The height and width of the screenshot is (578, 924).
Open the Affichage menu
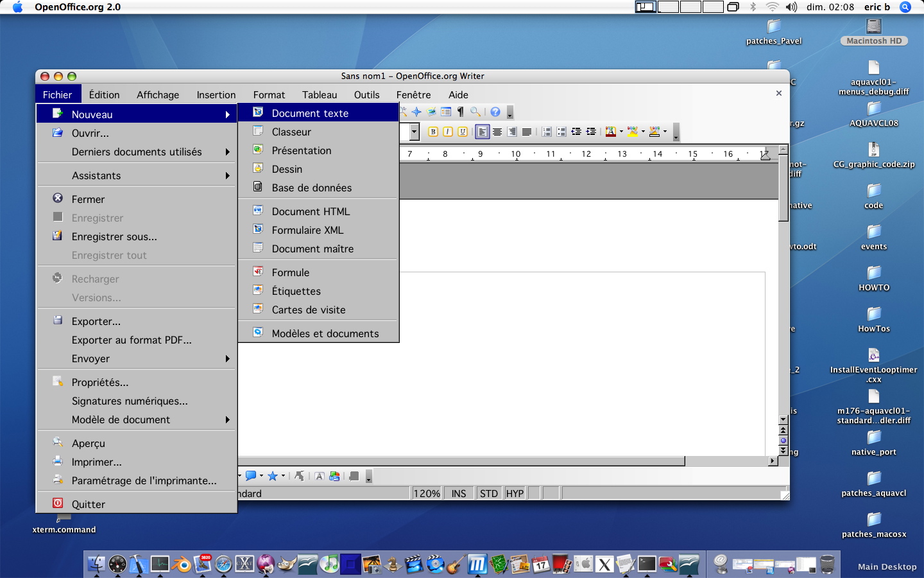coord(158,94)
